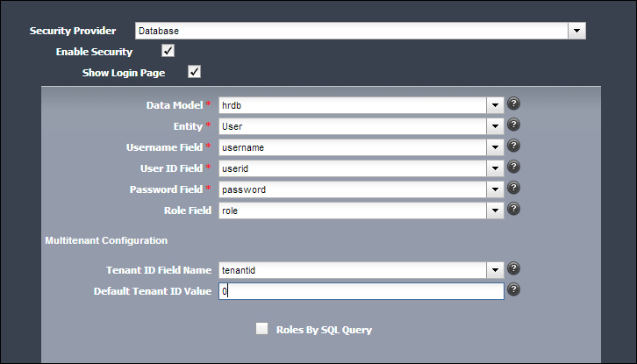Expand the Password Field dropdown
637x364 pixels.
(496, 189)
